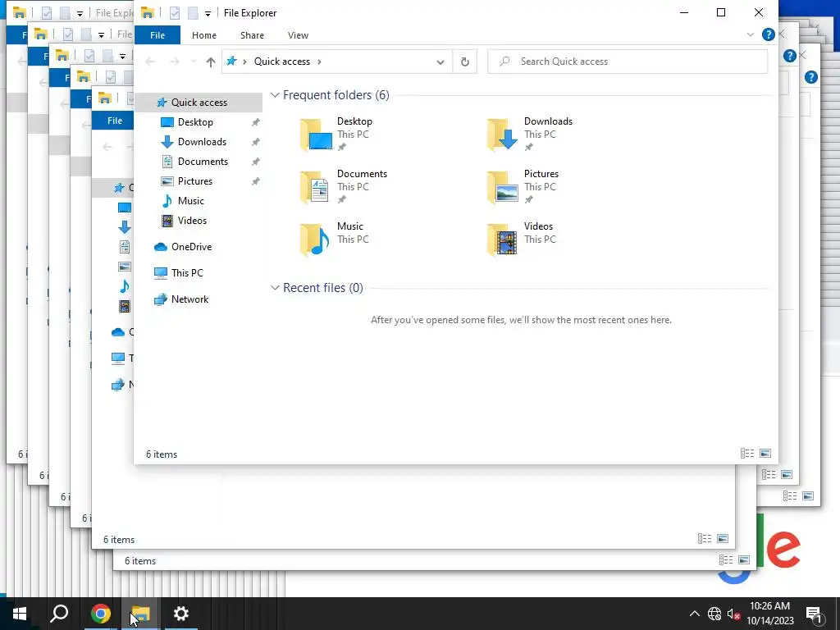The width and height of the screenshot is (840, 630).
Task: Refresh the Quick access view
Action: click(x=465, y=62)
